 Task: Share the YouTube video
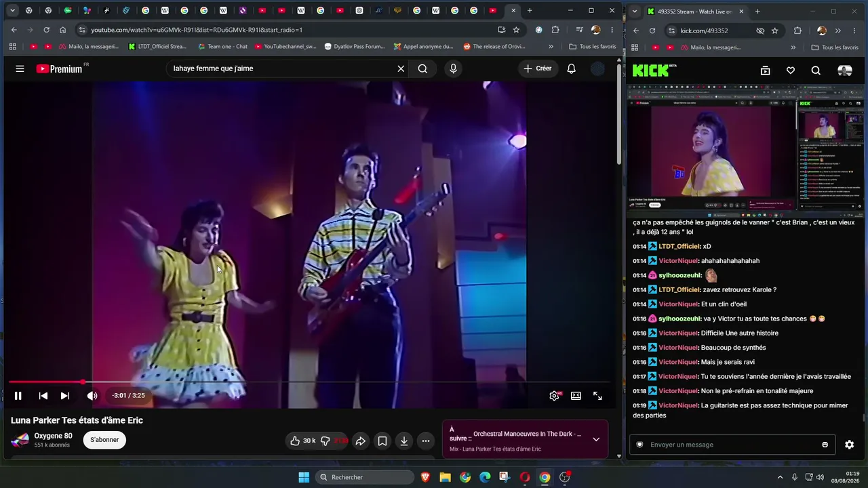click(x=361, y=441)
